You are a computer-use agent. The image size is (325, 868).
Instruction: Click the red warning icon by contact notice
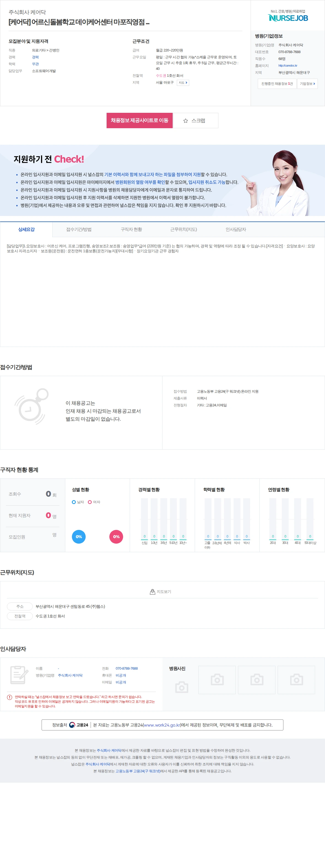tap(9, 697)
